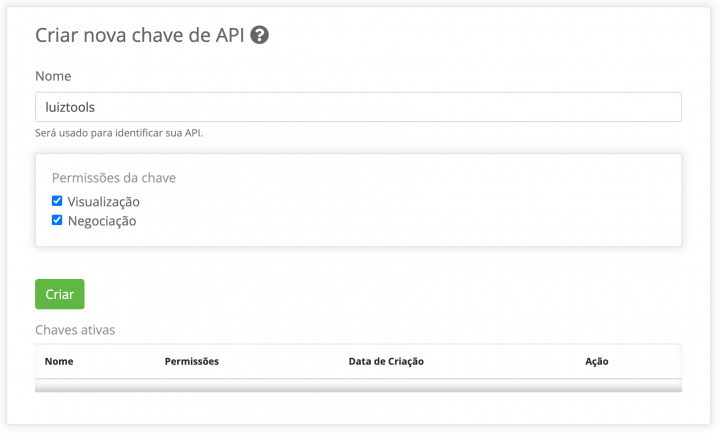Image resolution: width=720 pixels, height=435 pixels.
Task: Click the Criar nova chave de API title
Action: point(140,35)
